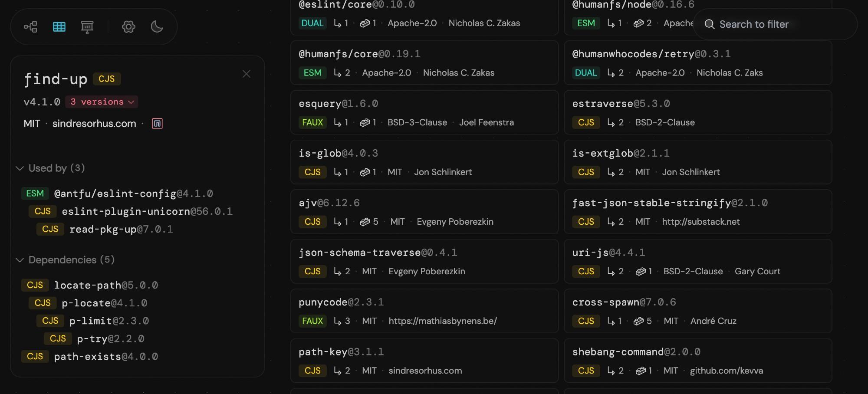Screen dimensions: 868x394
Task: Collapse the Dependencies (5) section
Action: [x=65, y=260]
